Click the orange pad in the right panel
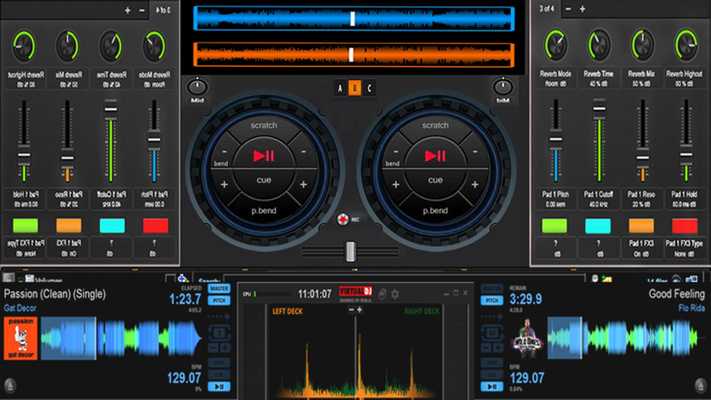This screenshot has height=400, width=711. pos(641,226)
